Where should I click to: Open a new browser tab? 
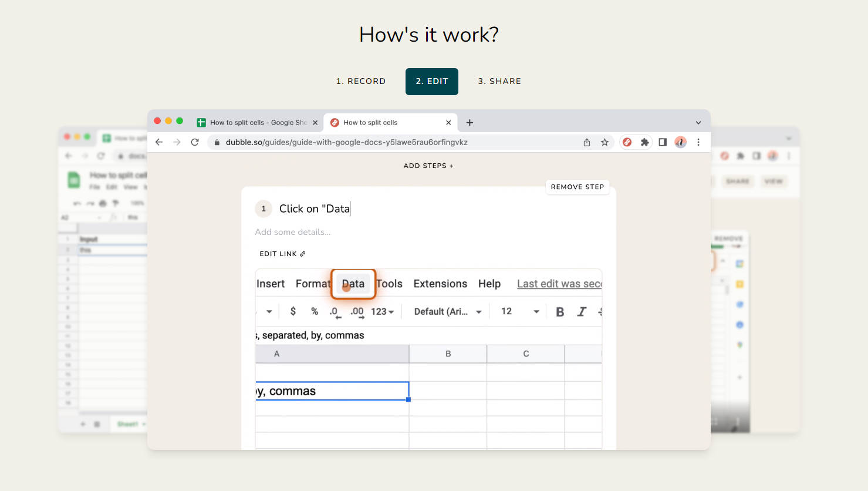pos(470,123)
